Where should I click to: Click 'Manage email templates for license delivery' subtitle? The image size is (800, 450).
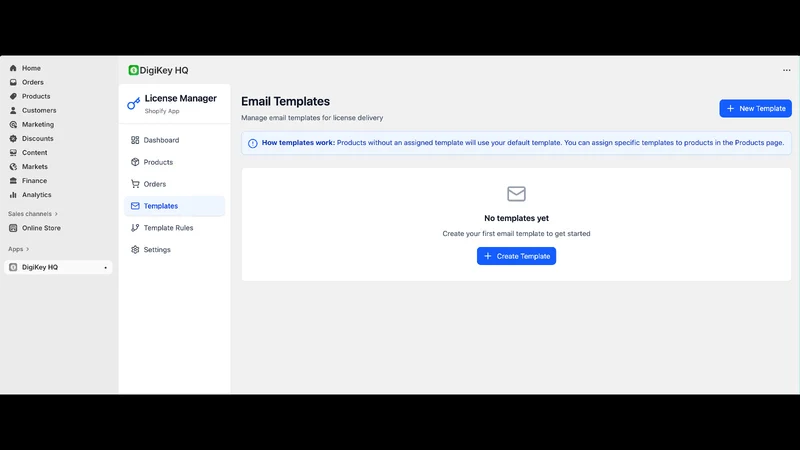[x=312, y=118]
